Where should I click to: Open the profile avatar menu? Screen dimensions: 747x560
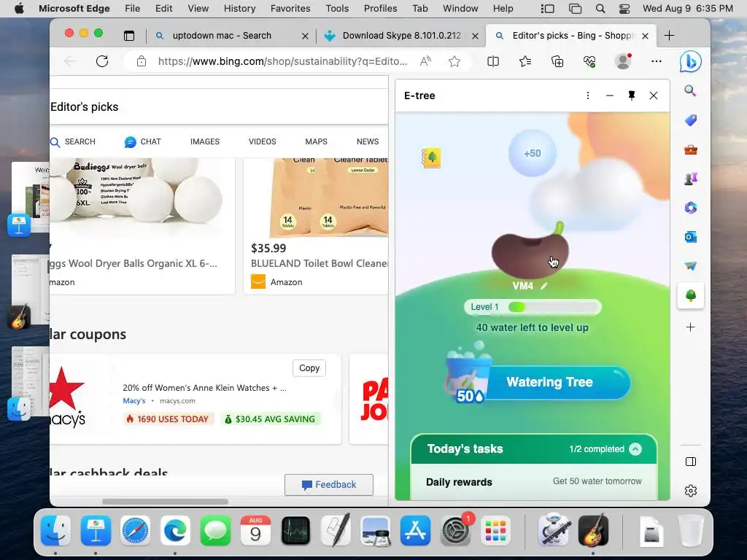[x=623, y=61]
